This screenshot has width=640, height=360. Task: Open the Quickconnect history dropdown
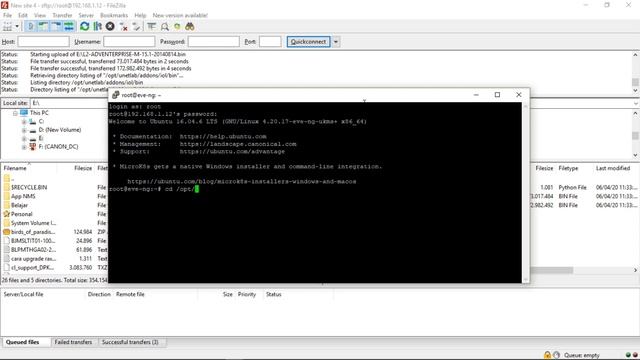336,42
